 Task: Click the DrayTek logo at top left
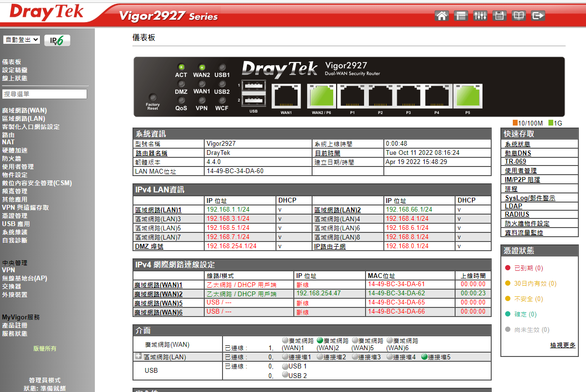click(x=47, y=13)
